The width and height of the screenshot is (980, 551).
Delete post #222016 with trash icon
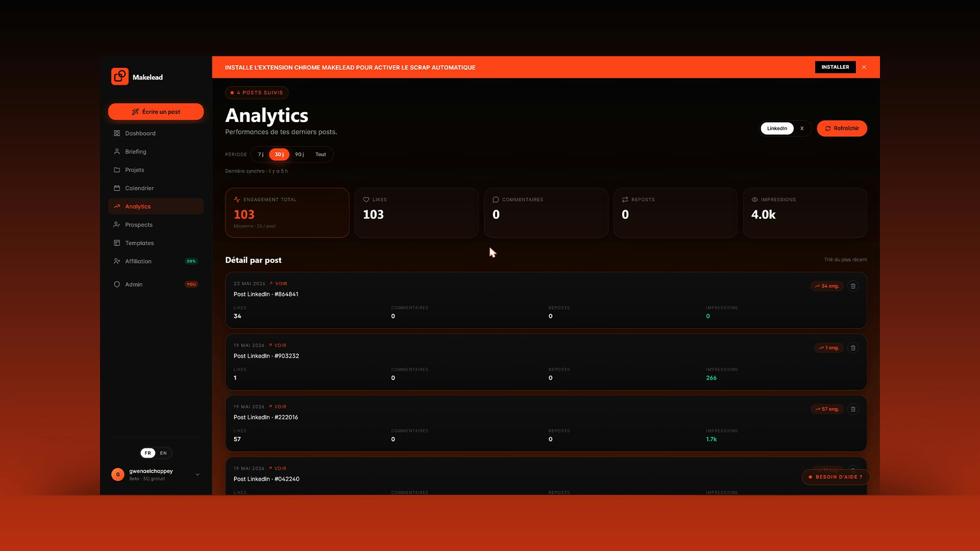tap(853, 409)
